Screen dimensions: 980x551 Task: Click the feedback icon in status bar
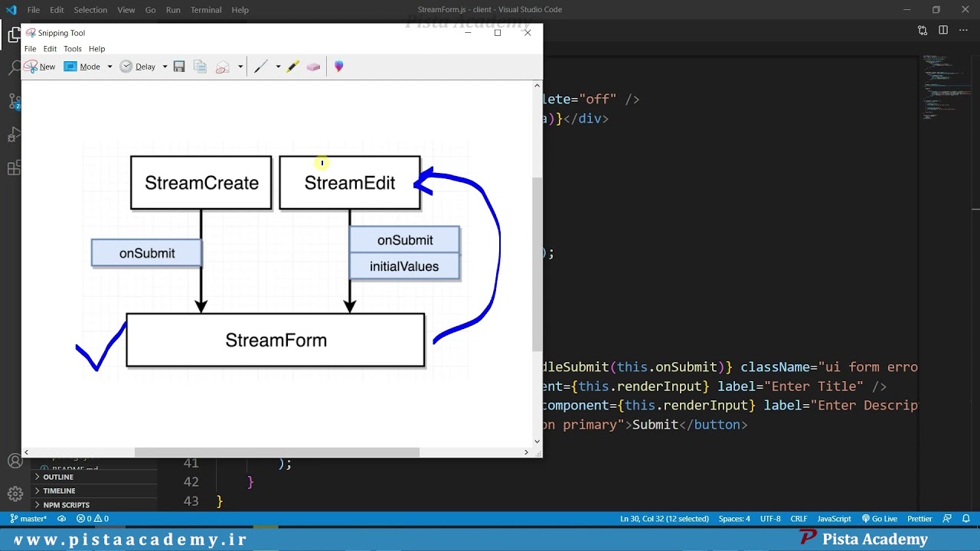(x=947, y=519)
